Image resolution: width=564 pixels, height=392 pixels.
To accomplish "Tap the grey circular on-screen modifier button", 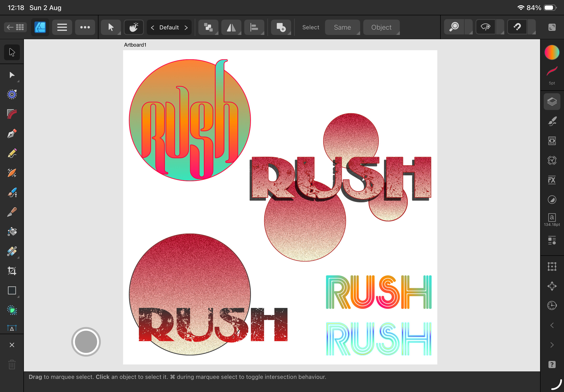I will pyautogui.click(x=86, y=342).
